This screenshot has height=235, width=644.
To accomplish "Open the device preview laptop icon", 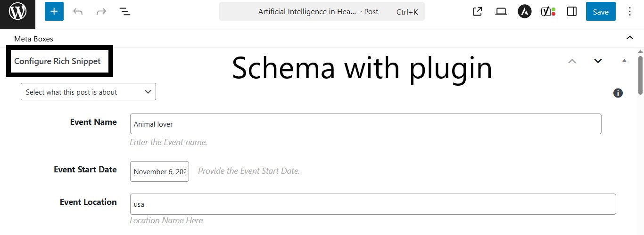I will click(x=501, y=12).
